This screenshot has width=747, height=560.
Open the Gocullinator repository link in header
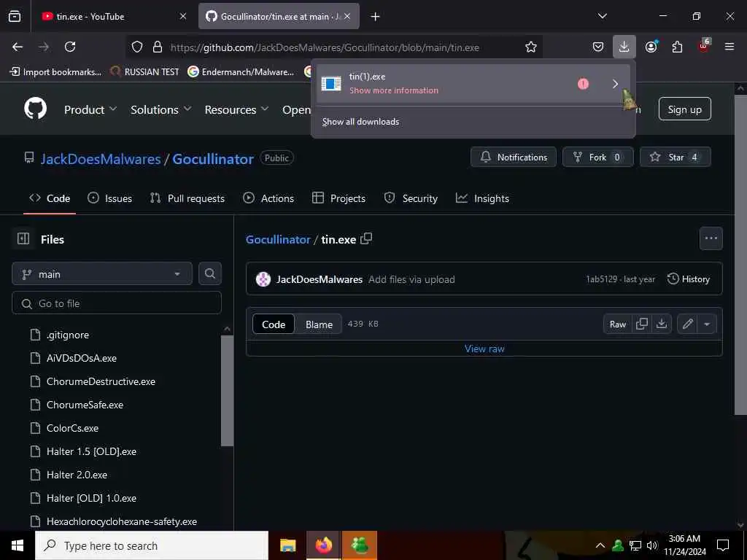pyautogui.click(x=213, y=158)
